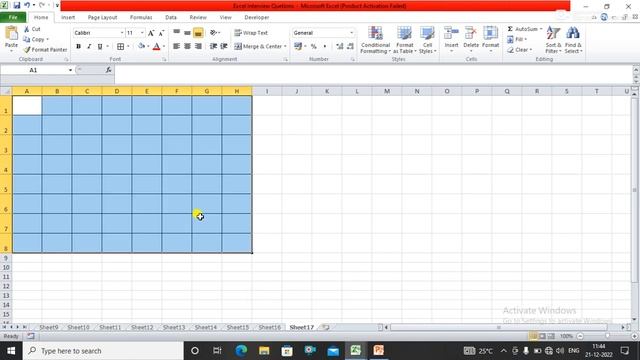Apply the Fill Color bucket

click(141, 47)
